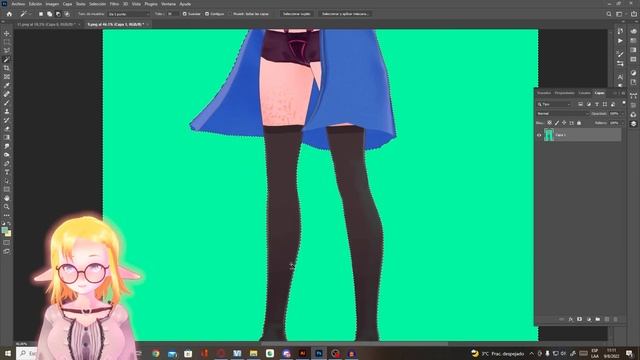This screenshot has width=640, height=360.
Task: Select the Magic Wand tool in toolbar
Action: coord(7,59)
